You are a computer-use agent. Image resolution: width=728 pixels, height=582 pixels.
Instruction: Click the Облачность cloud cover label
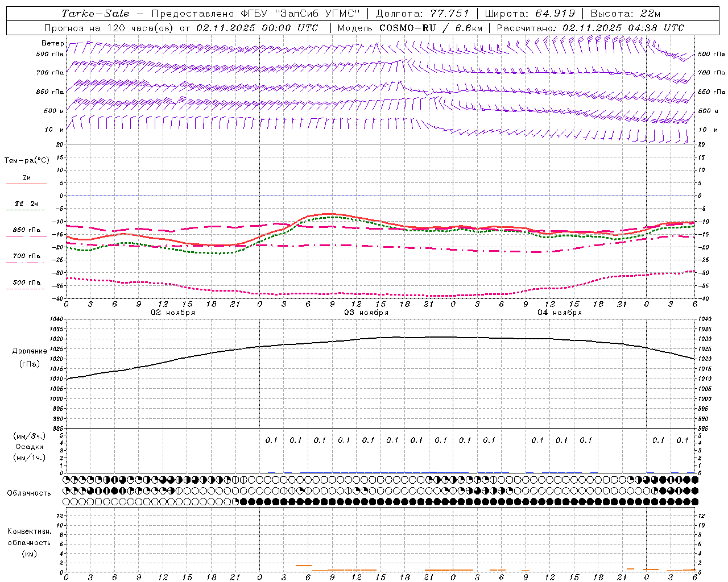[29, 493]
